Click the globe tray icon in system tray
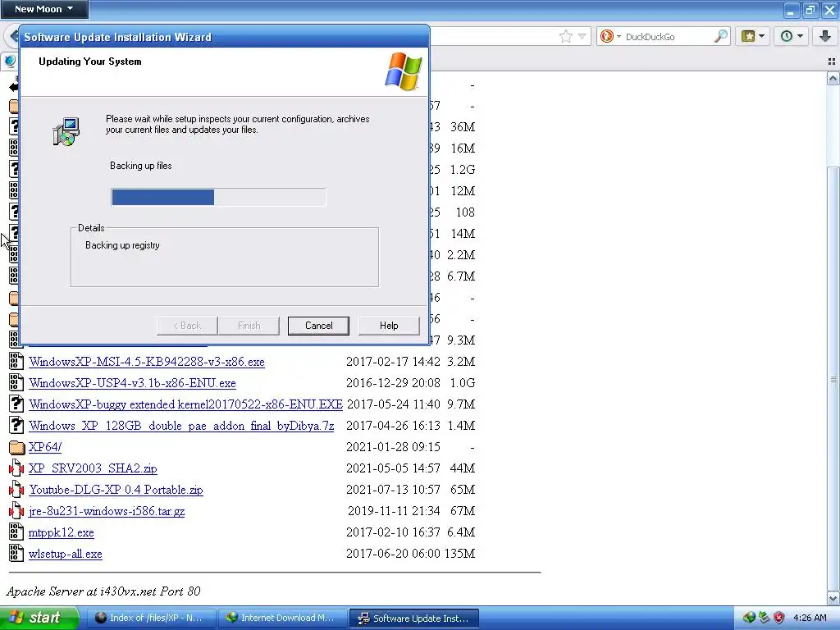The width and height of the screenshot is (840, 630). coord(749,618)
